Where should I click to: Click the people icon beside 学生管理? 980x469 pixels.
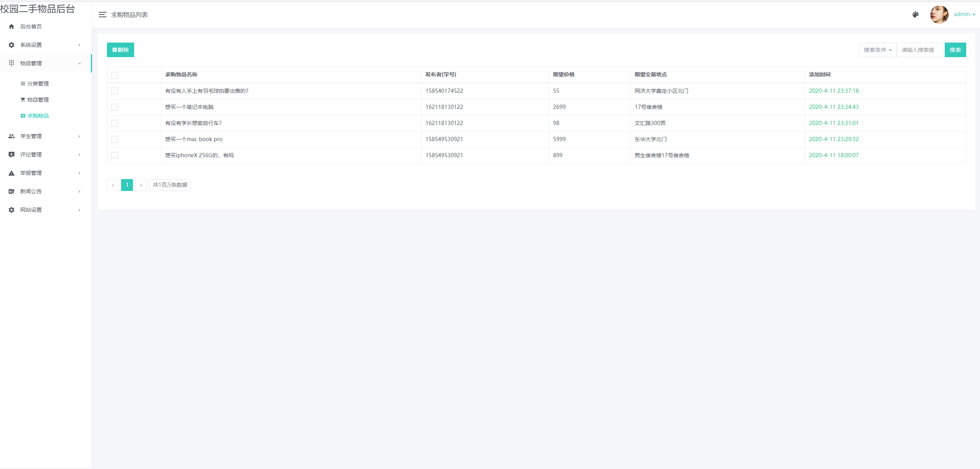click(11, 136)
